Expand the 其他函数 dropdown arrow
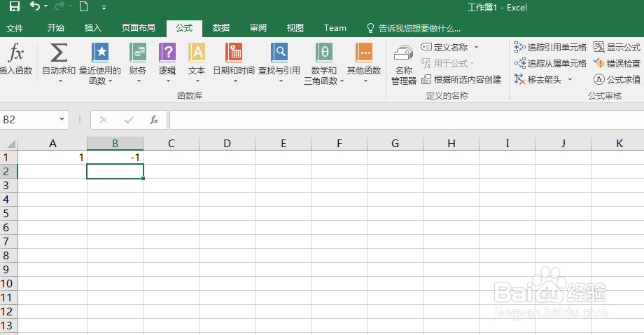The height and width of the screenshot is (335, 644). click(x=365, y=81)
